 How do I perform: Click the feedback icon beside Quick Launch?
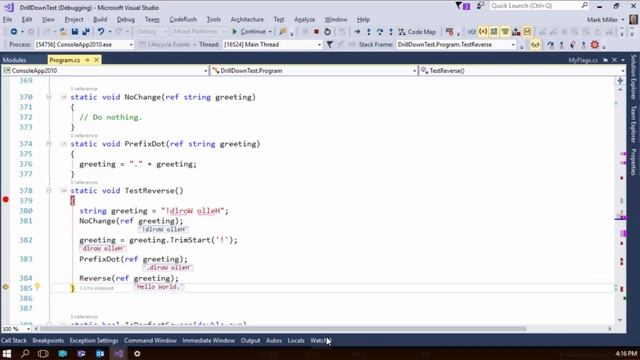(480, 6)
